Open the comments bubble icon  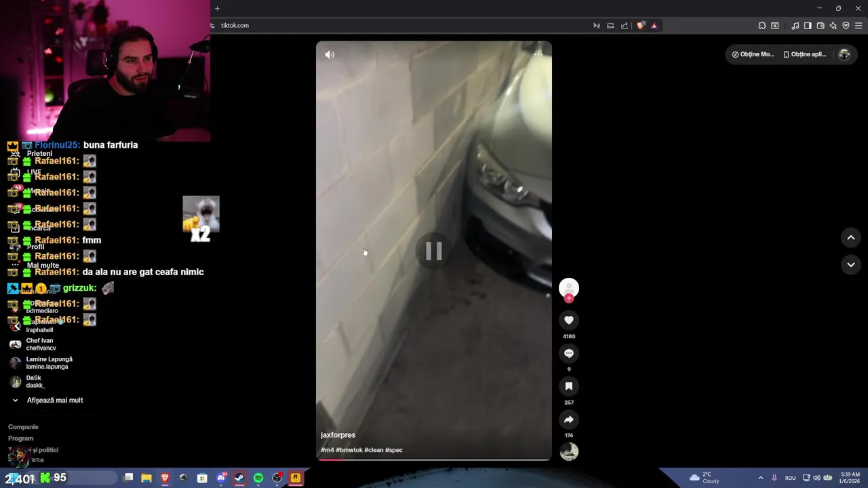tap(569, 353)
